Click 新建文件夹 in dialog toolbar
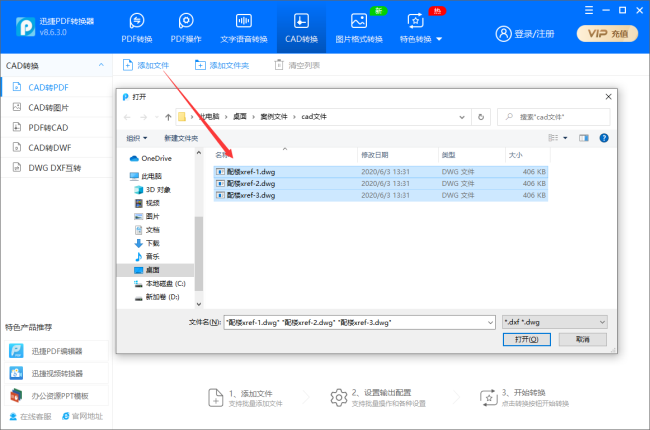The height and width of the screenshot is (430, 650). pyautogui.click(x=181, y=138)
